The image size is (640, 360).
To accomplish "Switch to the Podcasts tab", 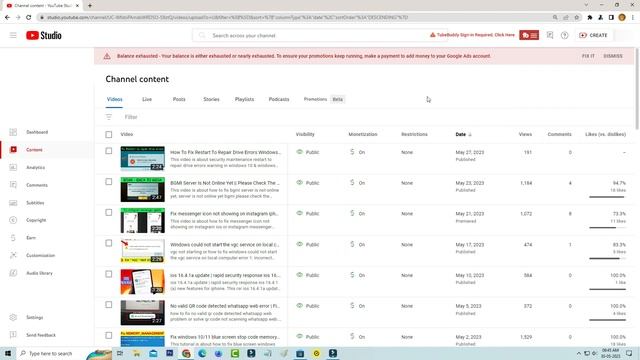I will (x=279, y=100).
